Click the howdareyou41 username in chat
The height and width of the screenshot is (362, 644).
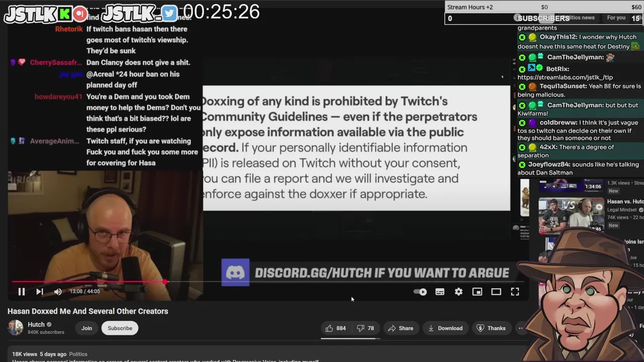[x=58, y=97]
